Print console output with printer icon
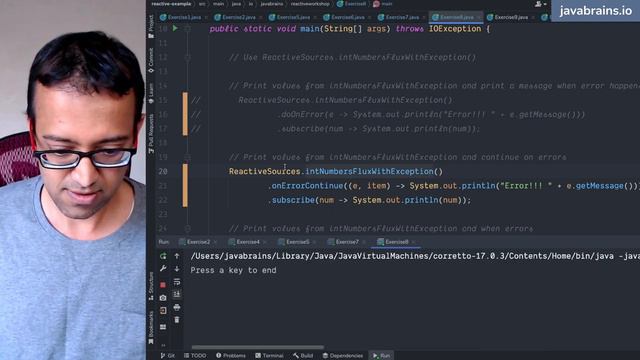640x360 pixels. [x=177, y=307]
